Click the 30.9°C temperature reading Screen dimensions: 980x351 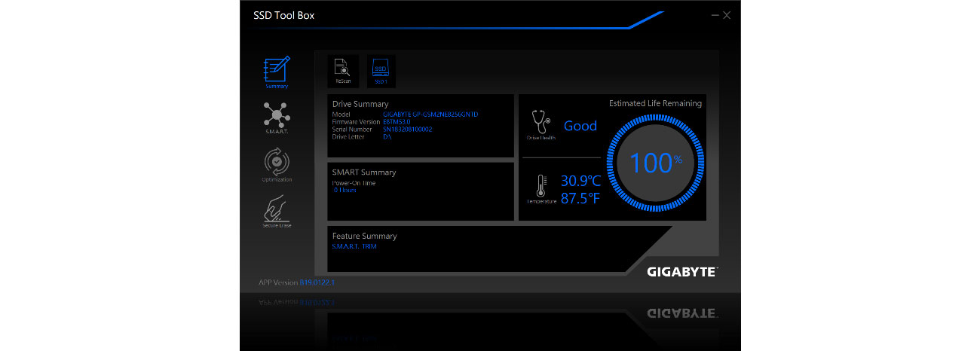(581, 181)
